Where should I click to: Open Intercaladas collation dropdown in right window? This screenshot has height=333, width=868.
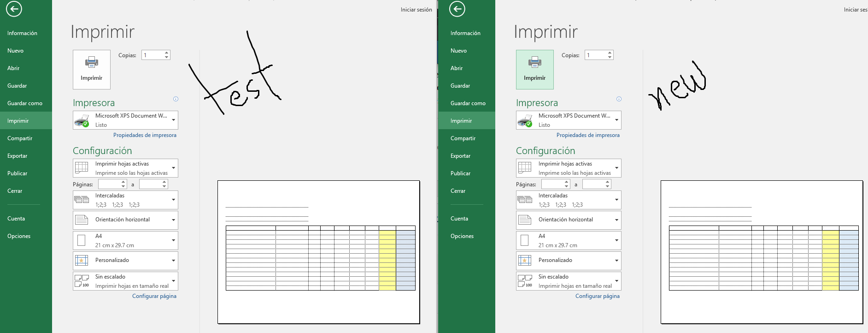pyautogui.click(x=569, y=200)
